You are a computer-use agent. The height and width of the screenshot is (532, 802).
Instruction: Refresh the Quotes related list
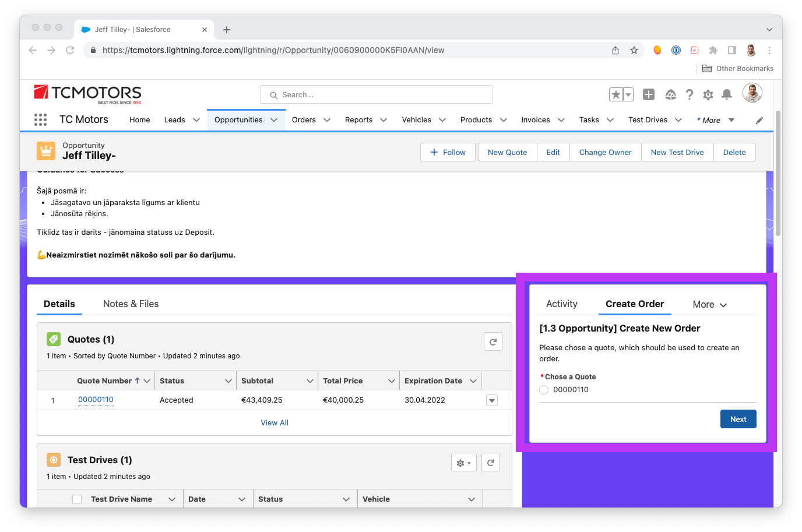493,341
